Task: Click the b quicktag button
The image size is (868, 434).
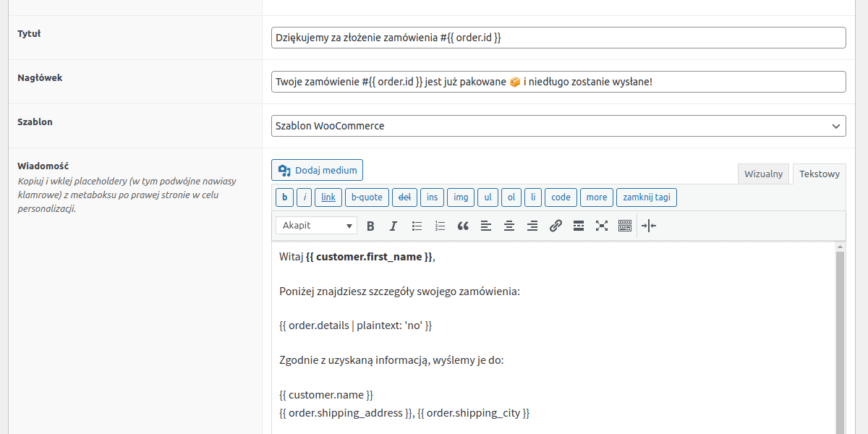Action: click(284, 197)
